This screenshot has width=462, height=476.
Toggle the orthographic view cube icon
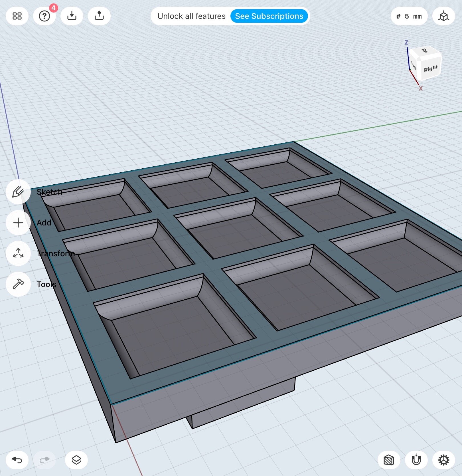pos(444,16)
